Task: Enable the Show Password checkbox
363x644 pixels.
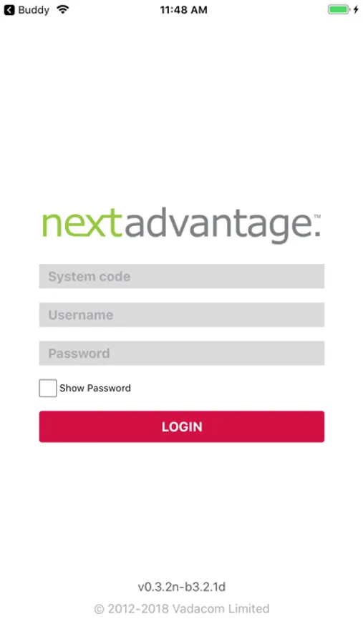Action: point(48,388)
